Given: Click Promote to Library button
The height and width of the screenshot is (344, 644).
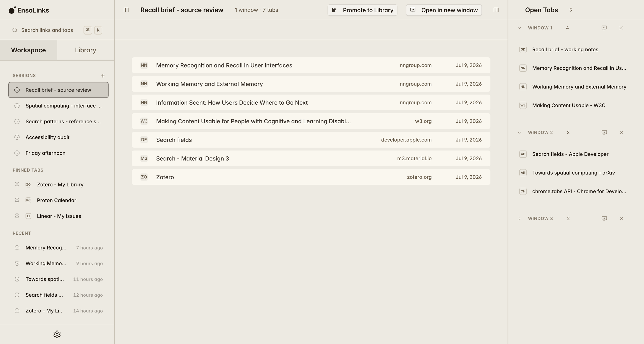Looking at the screenshot, I should pos(363,10).
